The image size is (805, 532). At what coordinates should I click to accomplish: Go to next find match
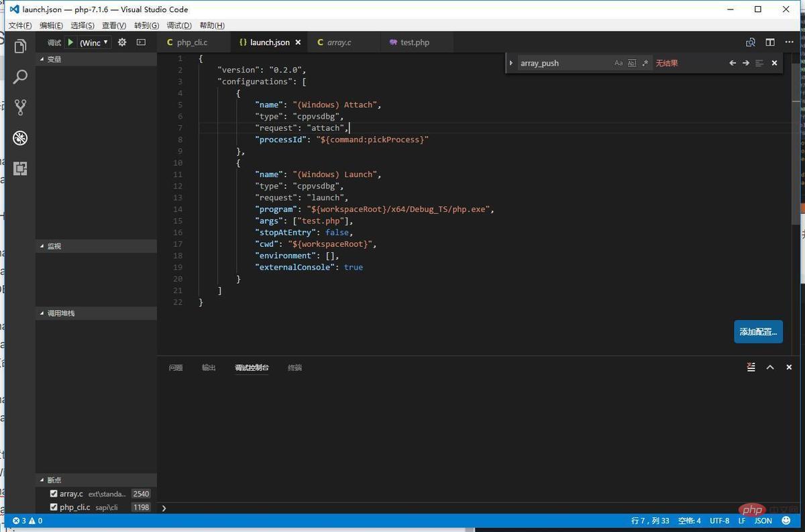[745, 63]
